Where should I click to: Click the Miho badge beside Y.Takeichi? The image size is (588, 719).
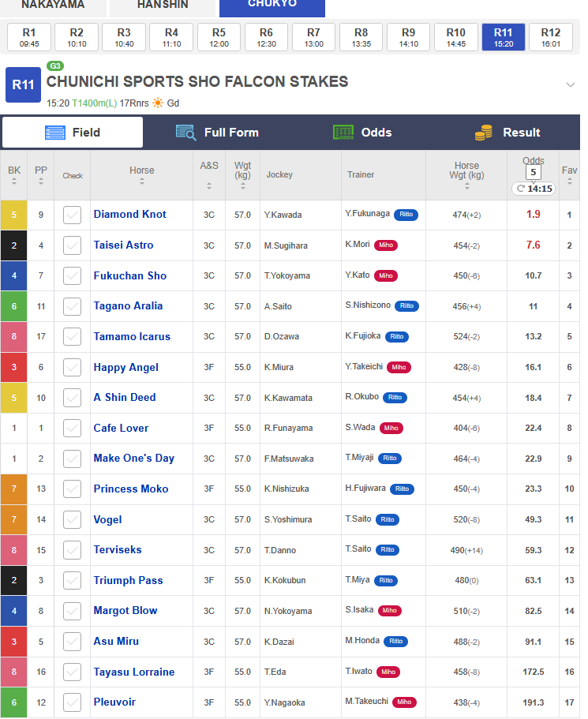(399, 367)
